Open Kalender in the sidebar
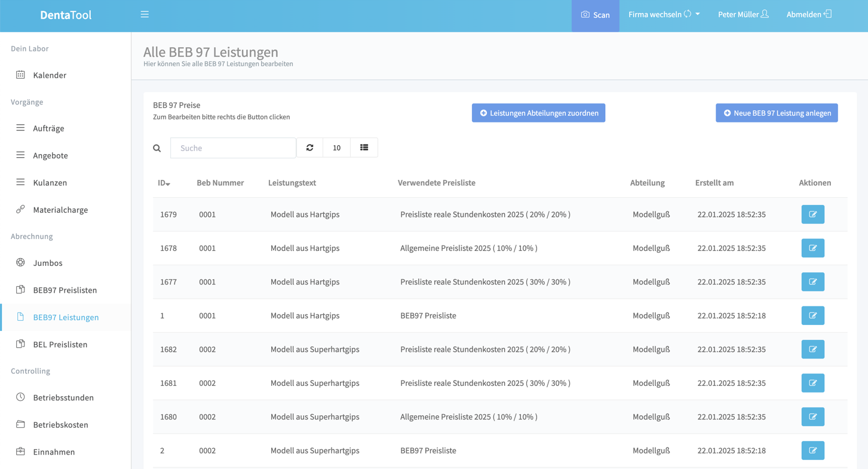868x469 pixels. coord(50,75)
